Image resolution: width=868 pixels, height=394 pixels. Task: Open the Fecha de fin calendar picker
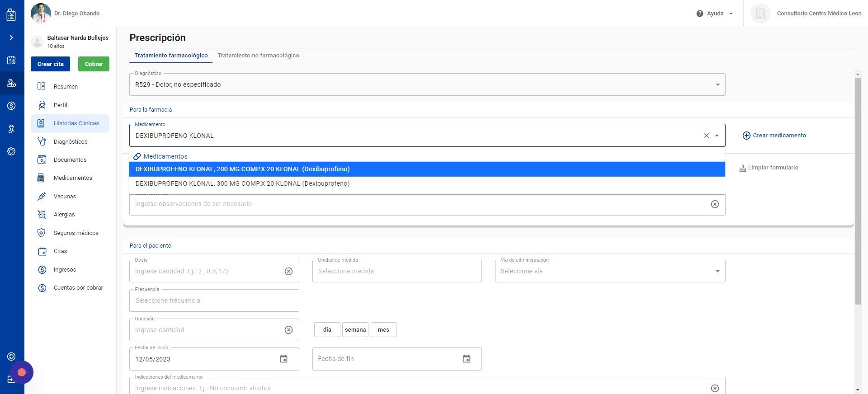click(467, 359)
